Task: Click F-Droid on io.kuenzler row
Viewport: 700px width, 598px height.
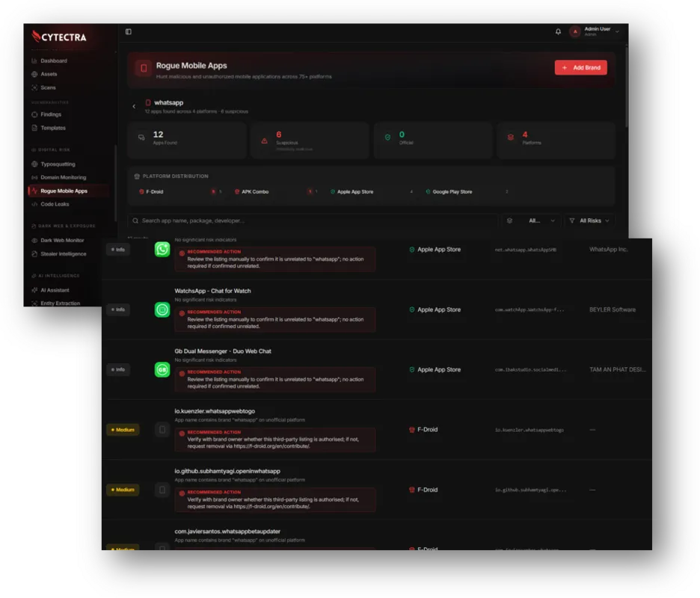Action: click(x=423, y=429)
